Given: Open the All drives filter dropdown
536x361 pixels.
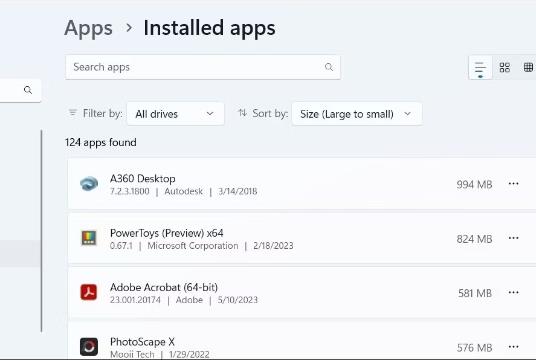Looking at the screenshot, I should point(175,114).
